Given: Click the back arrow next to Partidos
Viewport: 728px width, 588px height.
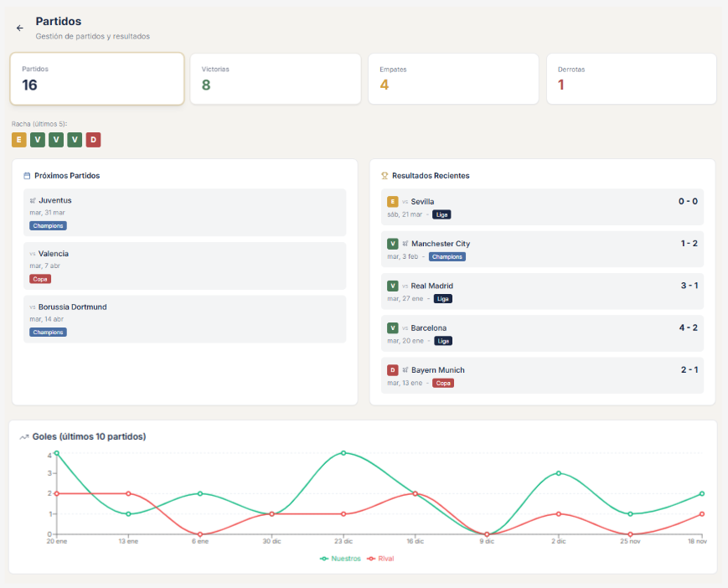Looking at the screenshot, I should coord(20,28).
